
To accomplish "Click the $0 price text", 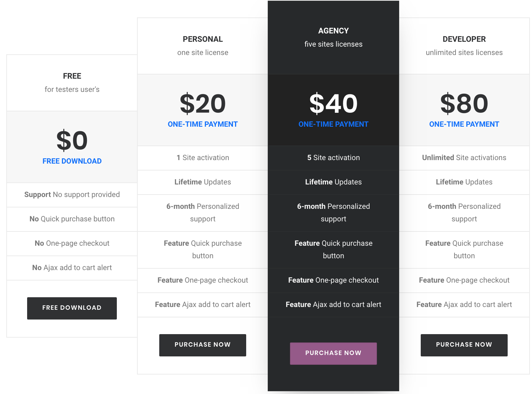I will [72, 140].
